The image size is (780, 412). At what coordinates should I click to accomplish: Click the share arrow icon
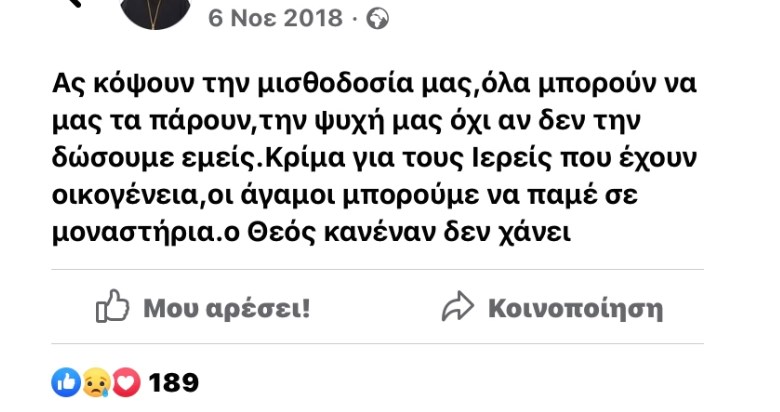click(457, 307)
